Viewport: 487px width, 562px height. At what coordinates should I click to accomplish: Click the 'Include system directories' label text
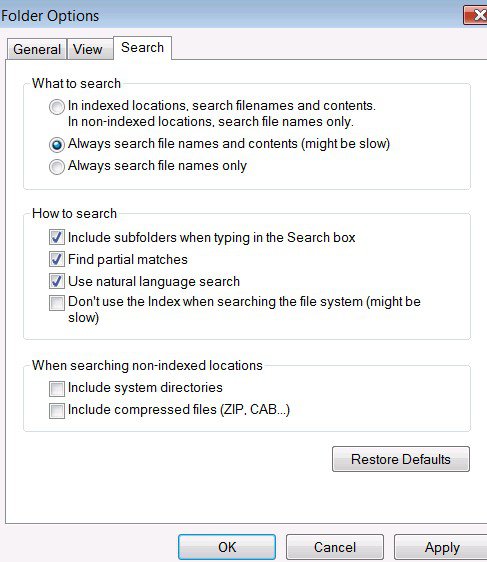[145, 387]
